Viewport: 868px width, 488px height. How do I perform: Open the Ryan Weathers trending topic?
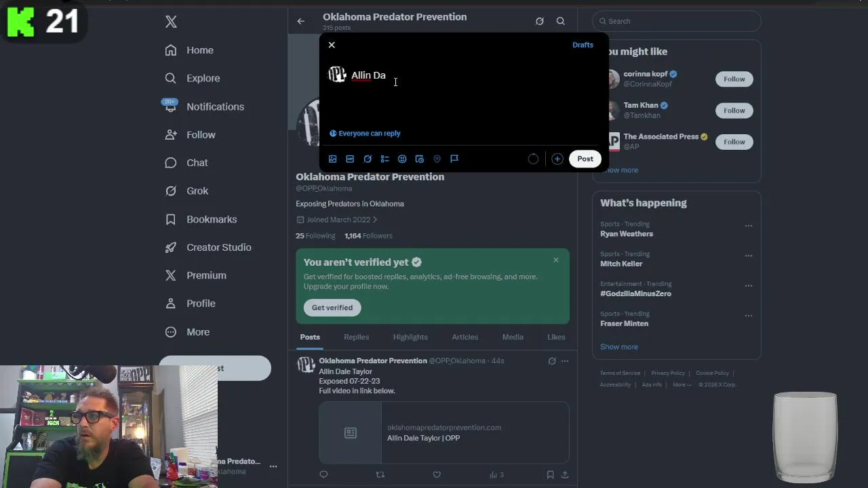point(627,234)
